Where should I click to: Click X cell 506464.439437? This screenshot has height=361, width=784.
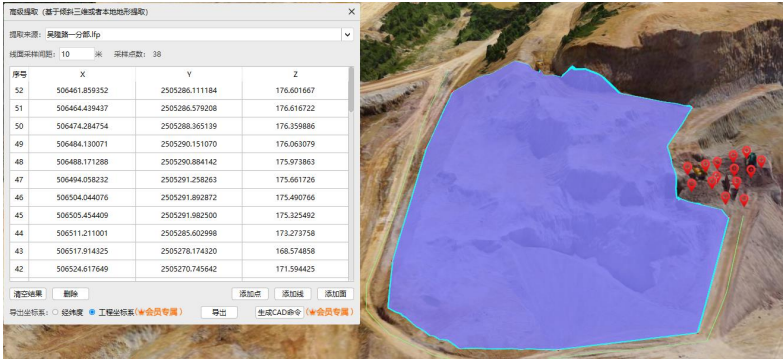[x=82, y=108]
